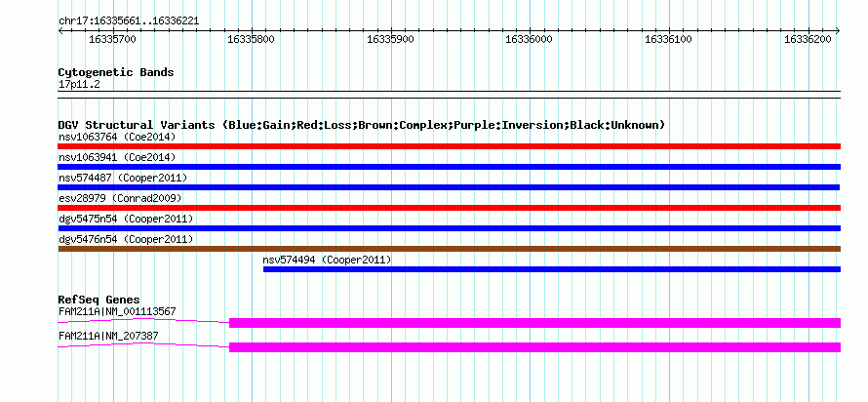Click the 16336000 ruler position
Viewport: 868px width, 402px height.
pos(530,40)
